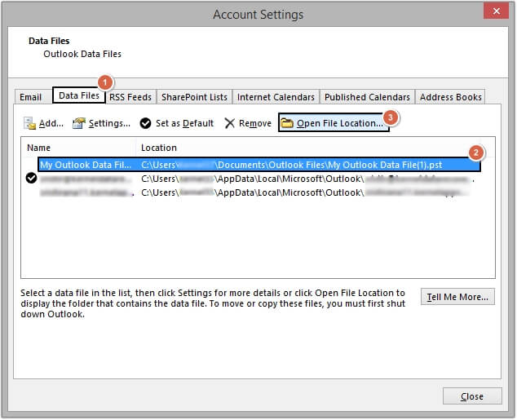Click the Settings... text label
The image size is (517, 420).
click(x=109, y=123)
